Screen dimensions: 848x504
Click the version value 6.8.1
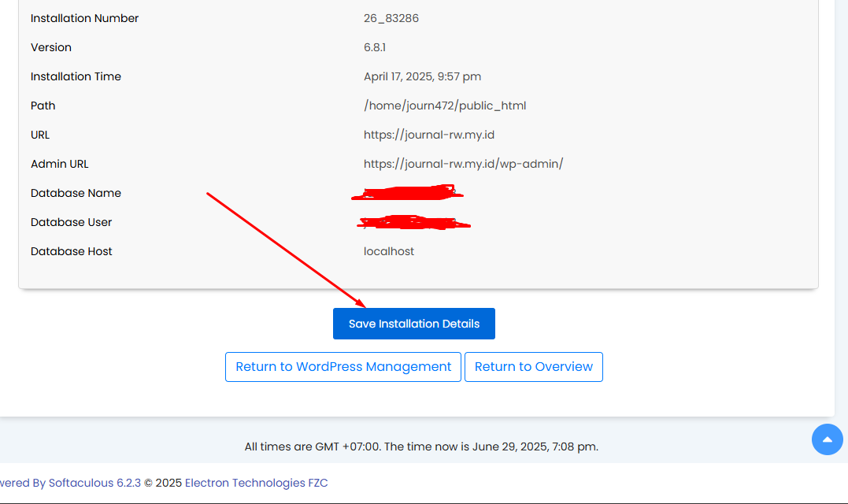pyautogui.click(x=375, y=47)
